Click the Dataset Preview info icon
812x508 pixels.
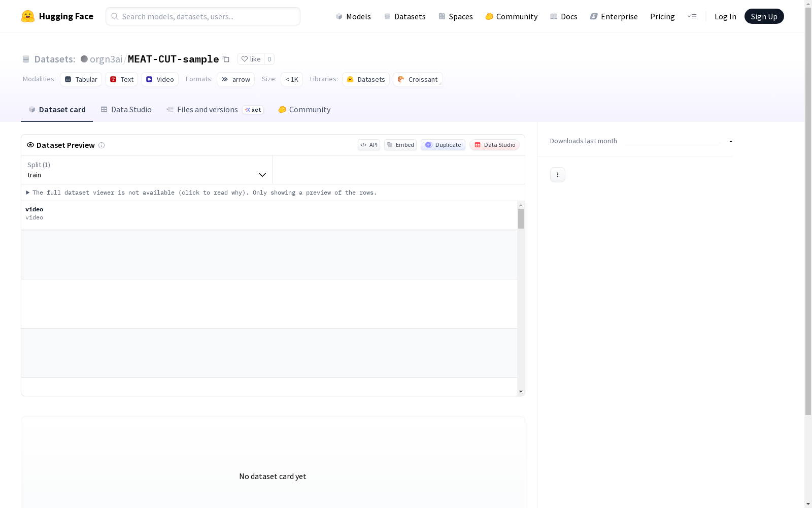101,145
